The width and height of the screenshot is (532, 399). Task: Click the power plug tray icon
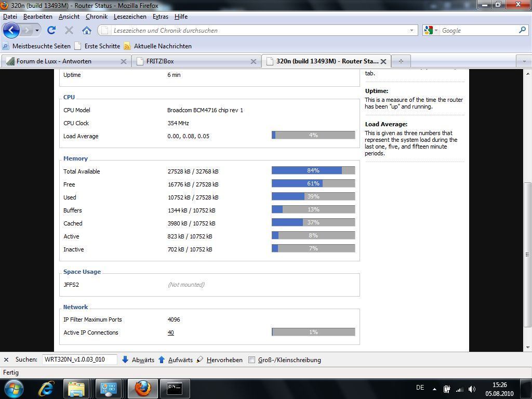tap(447, 389)
